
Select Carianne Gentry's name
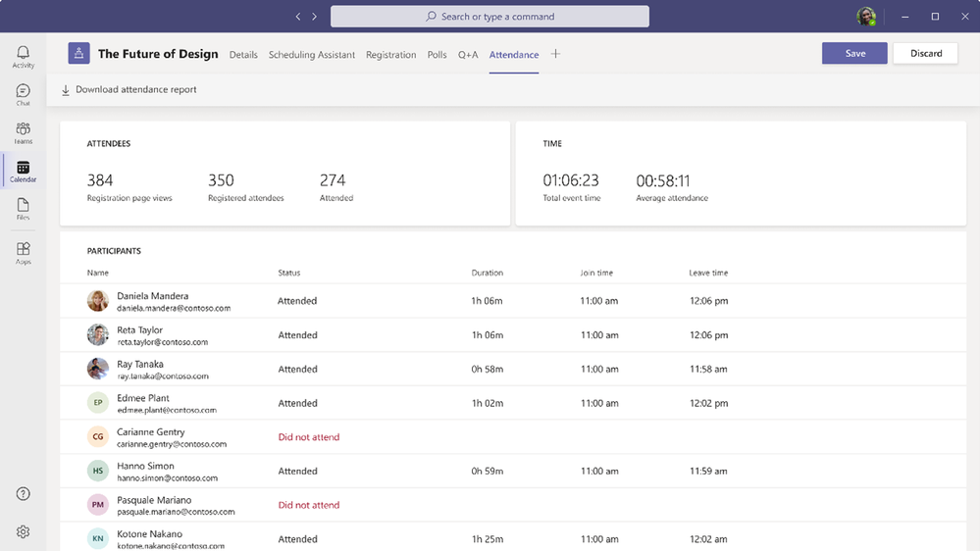[151, 431]
